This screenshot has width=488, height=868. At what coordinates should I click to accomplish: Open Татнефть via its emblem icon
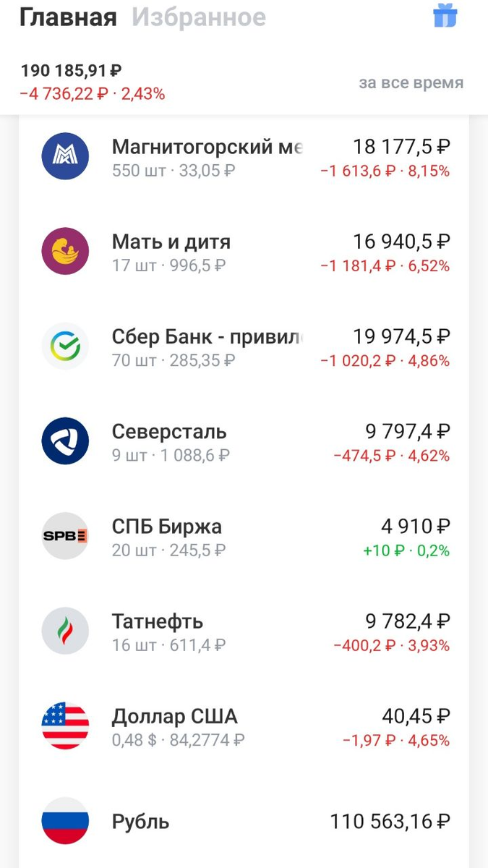[x=65, y=630]
